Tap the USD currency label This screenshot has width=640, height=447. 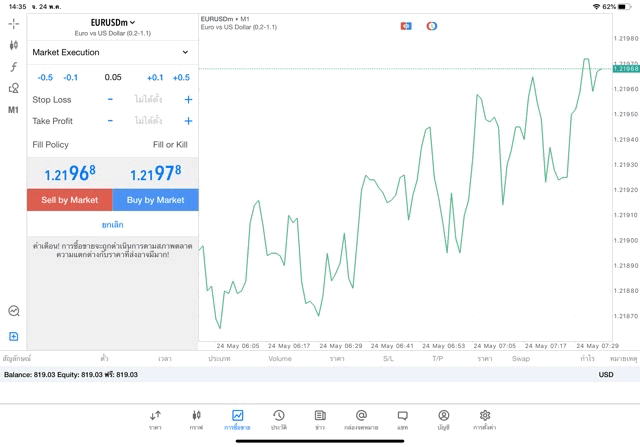(x=606, y=374)
